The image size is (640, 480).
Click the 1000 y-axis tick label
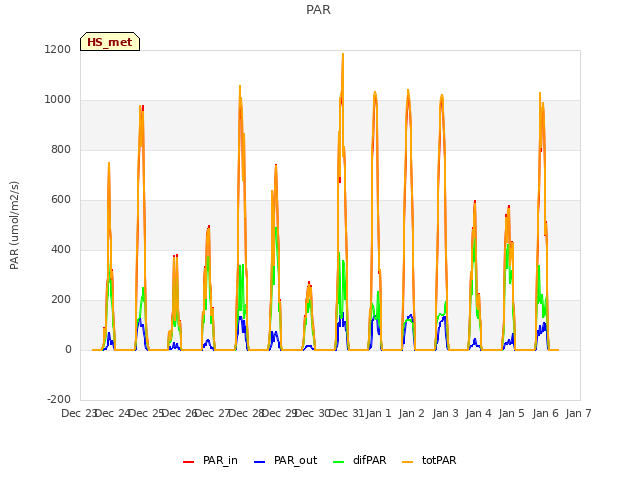tap(58, 100)
